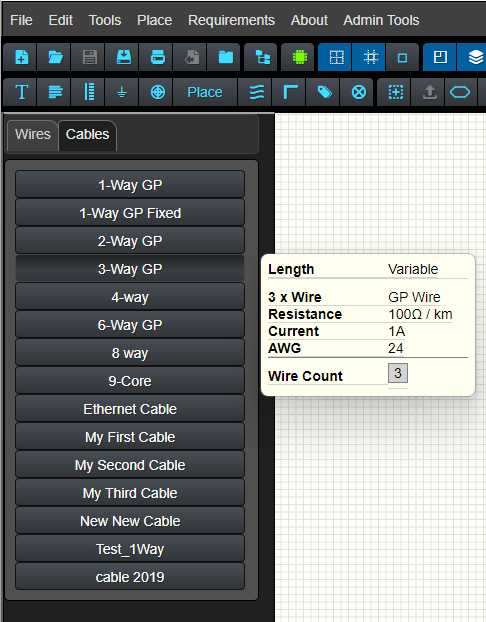
Task: Select the 9-Core cable
Action: click(130, 381)
